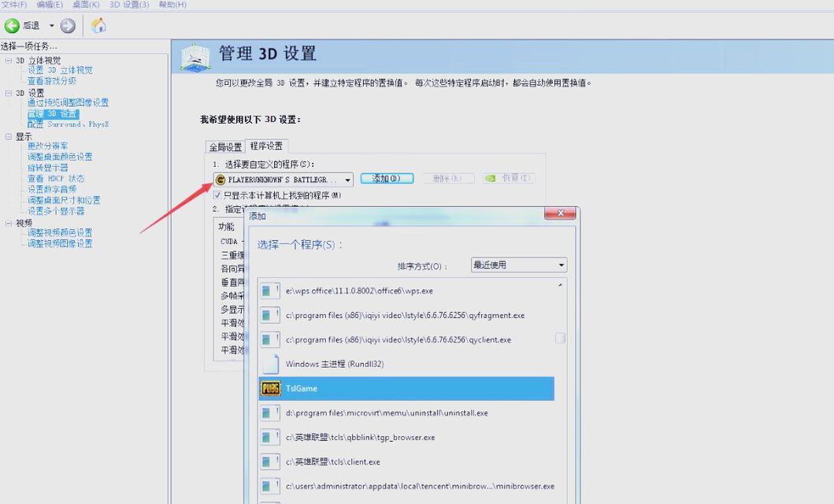Open 调整桌面尺寸和位置 task
Viewport: 834px width, 504px height.
[64, 201]
